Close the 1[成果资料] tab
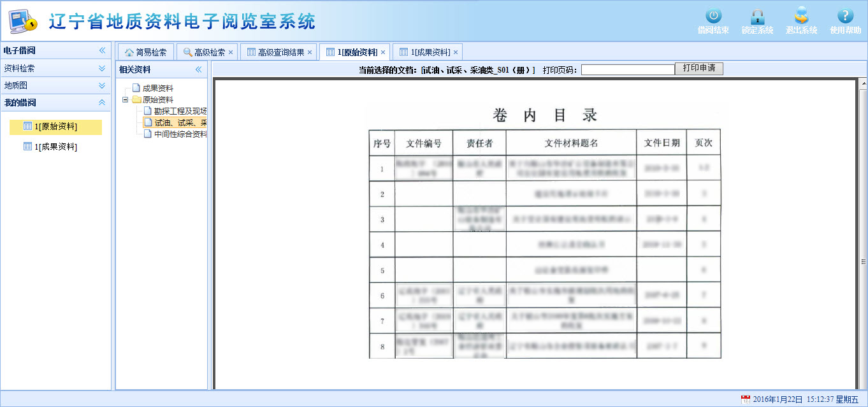This screenshot has width=868, height=407. [455, 52]
